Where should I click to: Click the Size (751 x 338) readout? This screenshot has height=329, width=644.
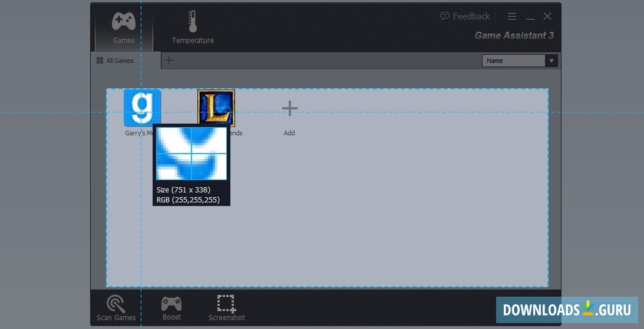coord(184,190)
